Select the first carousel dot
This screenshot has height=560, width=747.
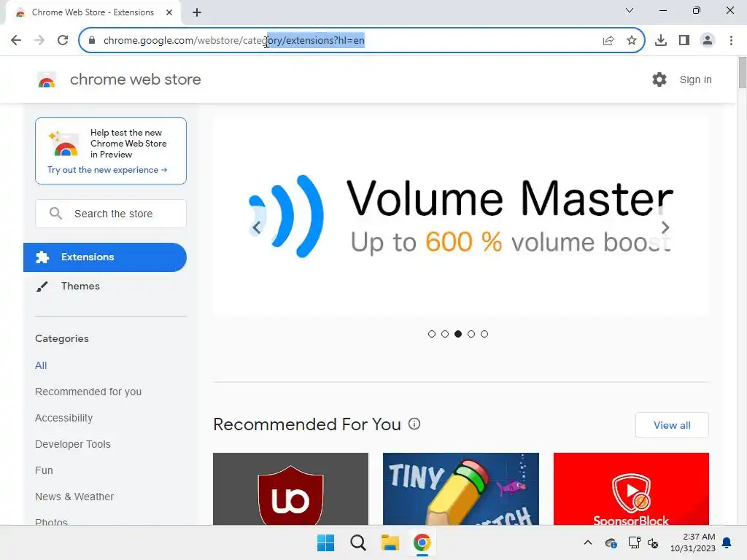432,334
